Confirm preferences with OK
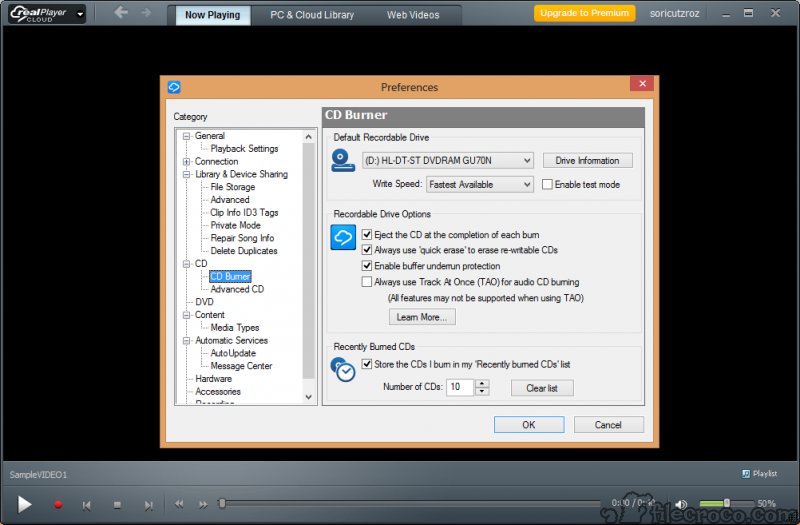800x525 pixels. click(529, 424)
